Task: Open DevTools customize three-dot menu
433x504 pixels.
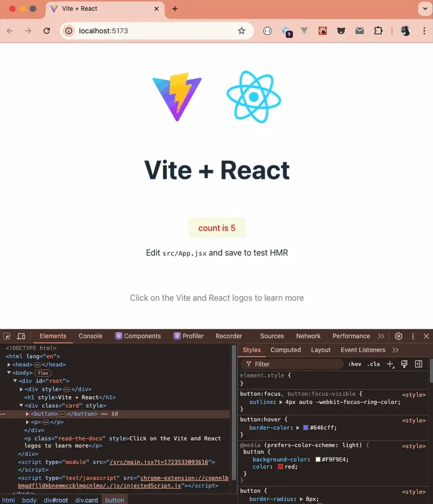Action: click(x=413, y=336)
